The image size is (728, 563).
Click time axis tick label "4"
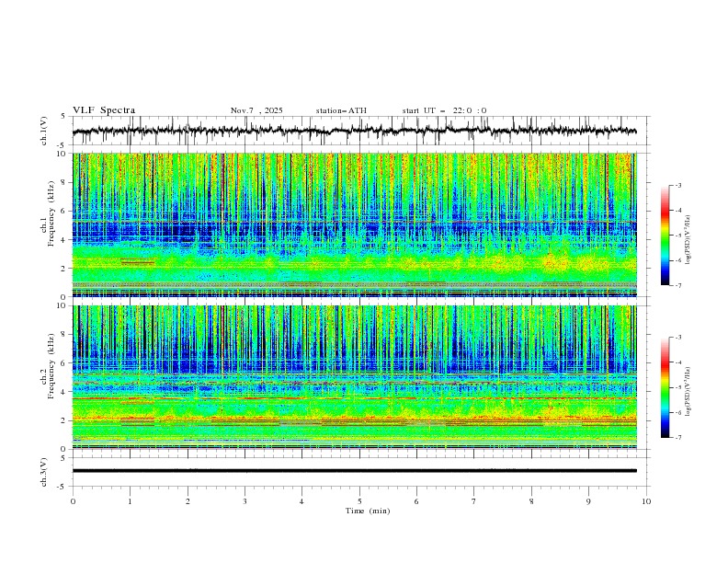301,501
